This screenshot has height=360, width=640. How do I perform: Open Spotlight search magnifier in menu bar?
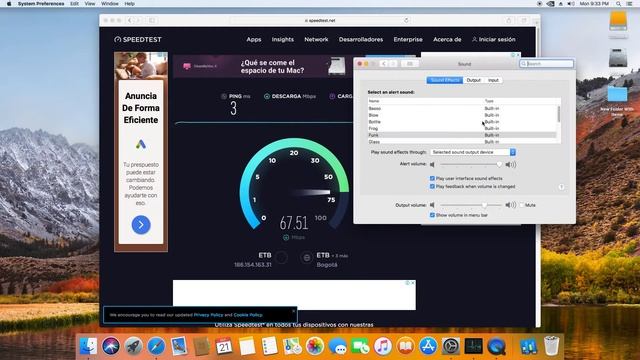point(619,4)
